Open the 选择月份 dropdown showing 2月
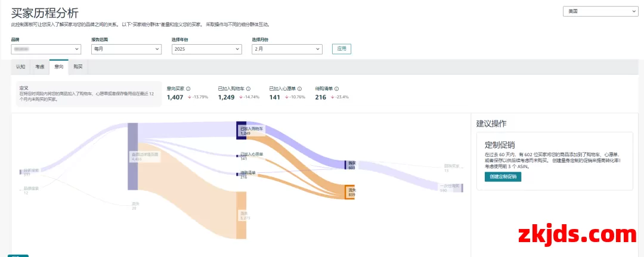 (x=287, y=49)
